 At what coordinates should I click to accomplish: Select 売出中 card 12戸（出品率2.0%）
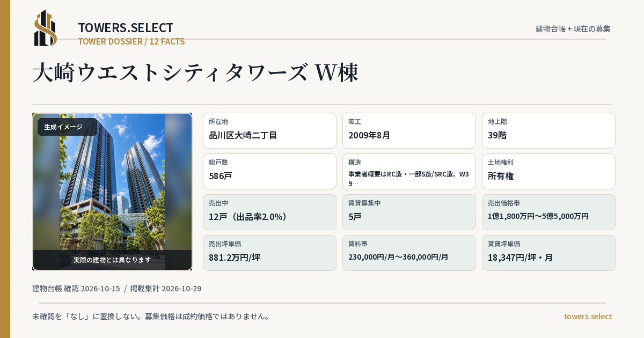point(269,212)
